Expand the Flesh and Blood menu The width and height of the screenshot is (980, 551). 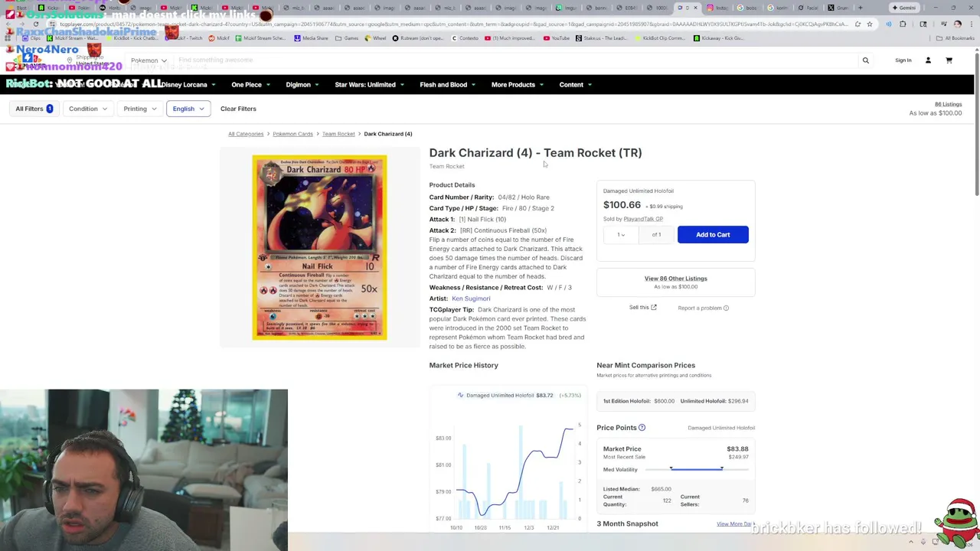(448, 85)
